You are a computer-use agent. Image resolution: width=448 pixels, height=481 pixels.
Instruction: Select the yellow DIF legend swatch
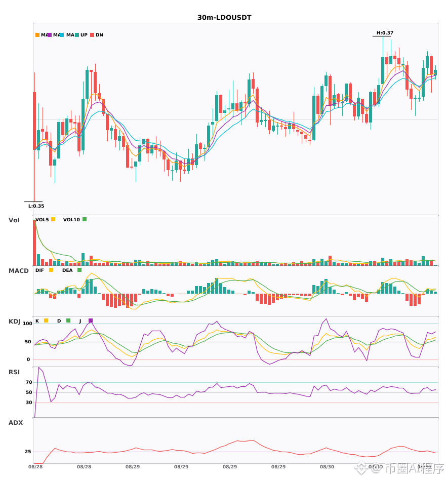click(x=51, y=270)
